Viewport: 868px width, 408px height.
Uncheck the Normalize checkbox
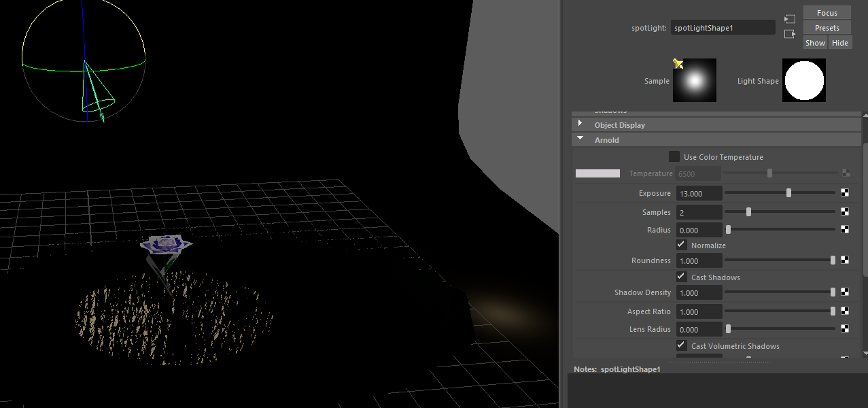(x=681, y=244)
